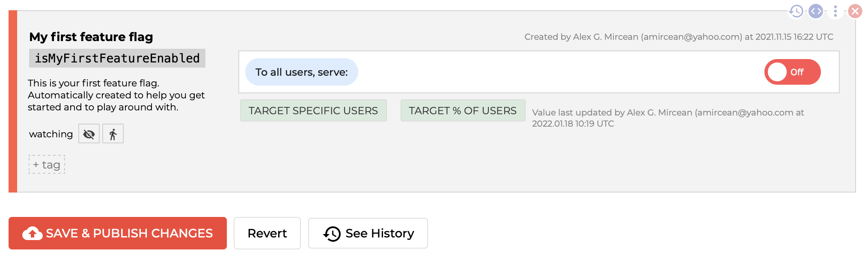Click the code brackets icon
The width and height of the screenshot is (868, 261).
point(816,11)
